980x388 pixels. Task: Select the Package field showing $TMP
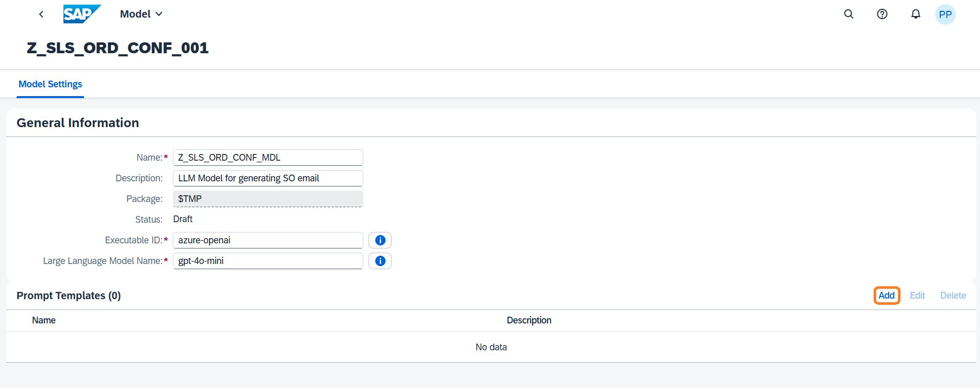(268, 199)
